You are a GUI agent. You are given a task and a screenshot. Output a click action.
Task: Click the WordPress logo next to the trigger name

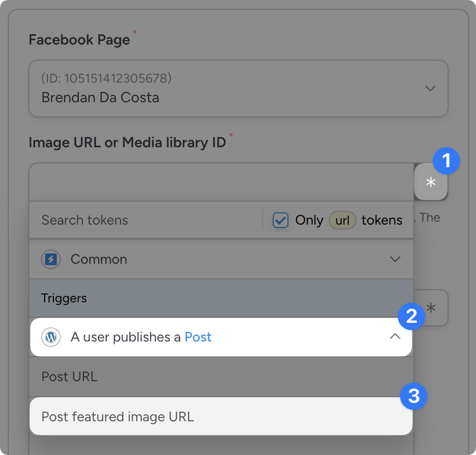point(50,337)
